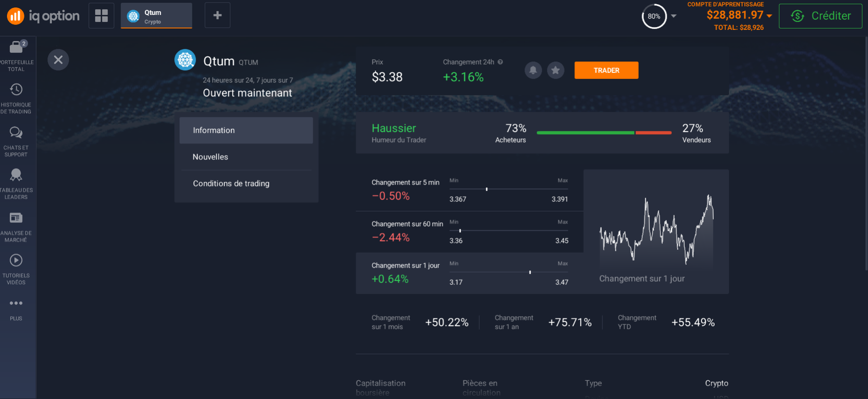Click the 'Pièces en circulation' label

click(482, 388)
